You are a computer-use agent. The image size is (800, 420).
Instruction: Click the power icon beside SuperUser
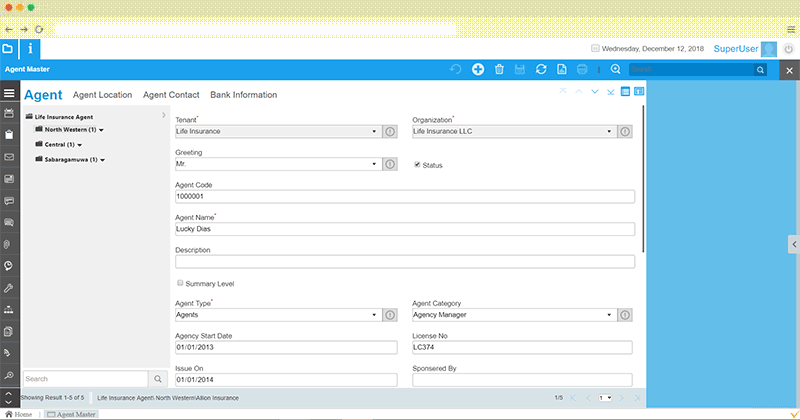click(x=788, y=48)
